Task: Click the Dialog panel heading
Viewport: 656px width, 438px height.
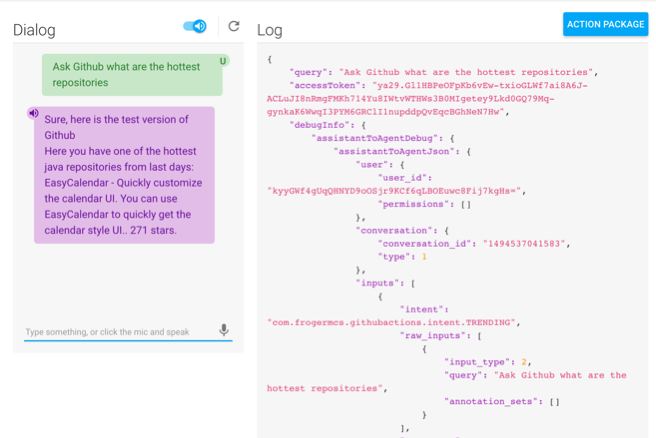Action: point(34,30)
